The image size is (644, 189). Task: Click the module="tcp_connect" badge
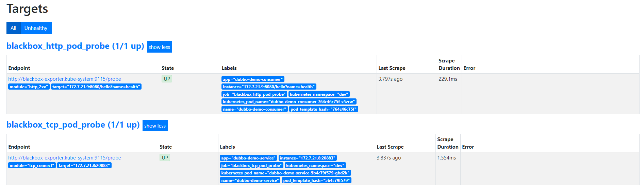pyautogui.click(x=32, y=166)
